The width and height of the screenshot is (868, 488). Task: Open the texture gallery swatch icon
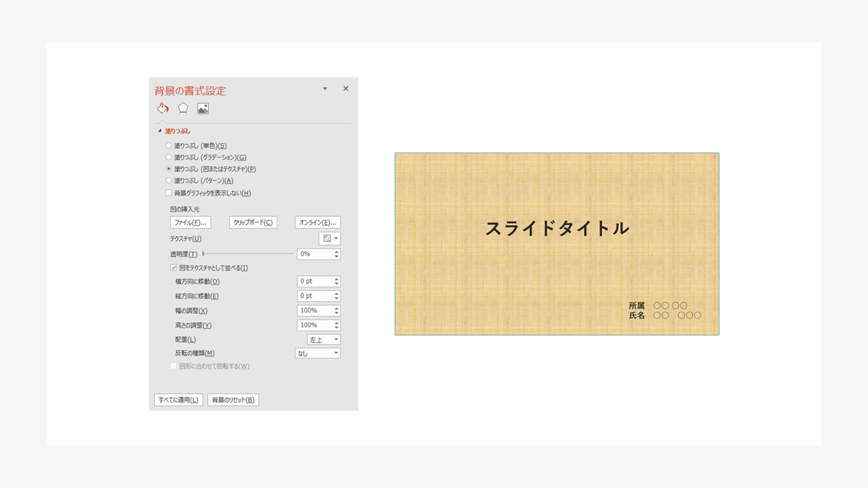[328, 238]
